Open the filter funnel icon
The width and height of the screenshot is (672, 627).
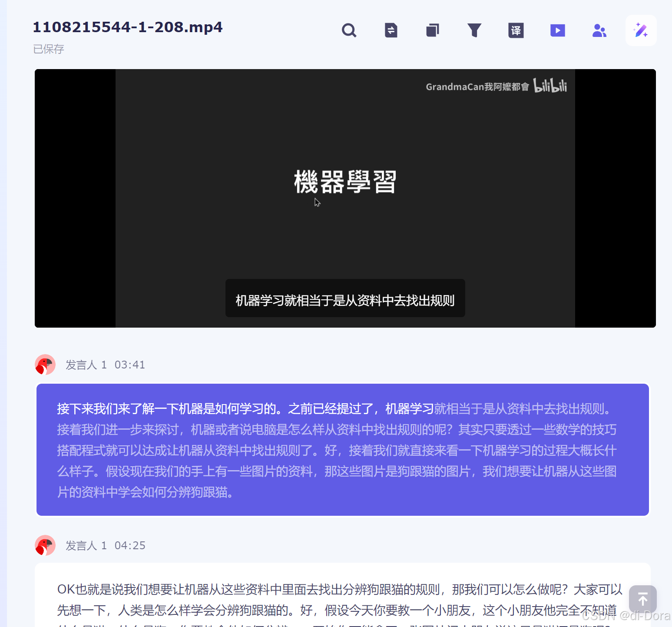click(474, 30)
